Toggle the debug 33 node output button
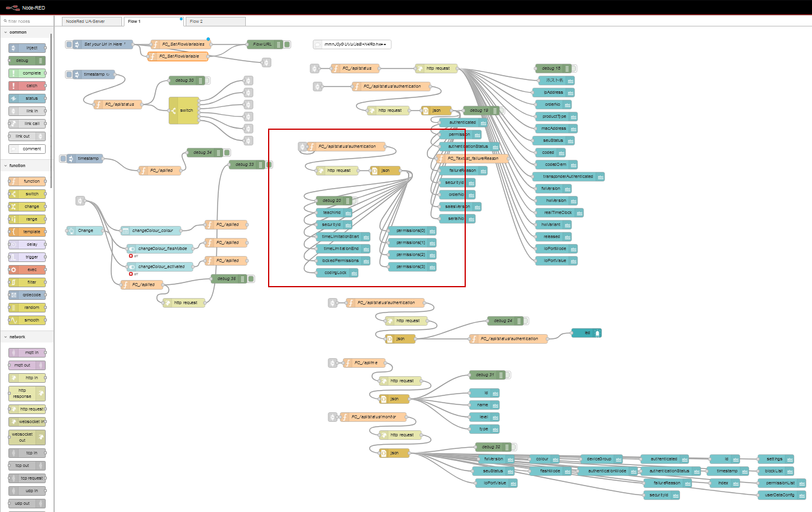 tap(269, 165)
